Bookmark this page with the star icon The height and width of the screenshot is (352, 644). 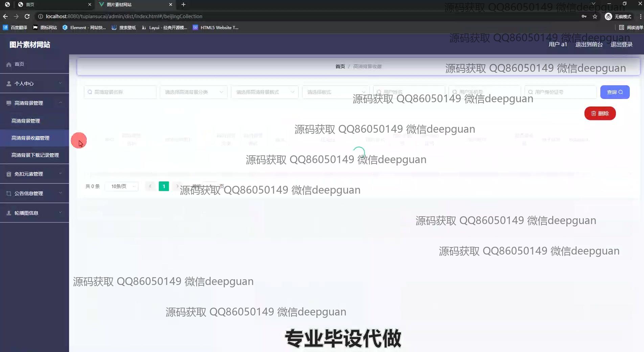595,16
